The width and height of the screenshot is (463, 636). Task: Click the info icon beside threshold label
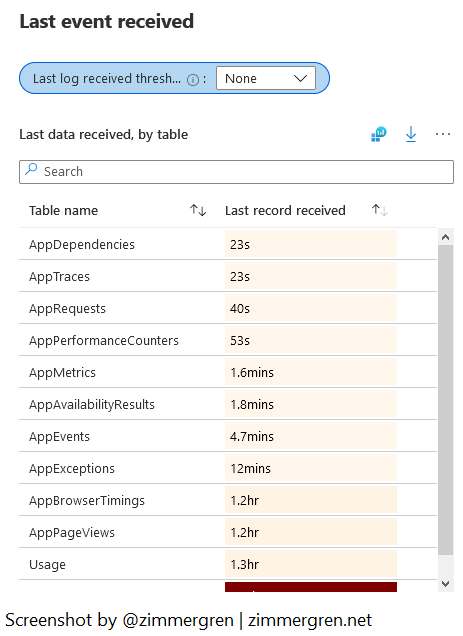193,80
